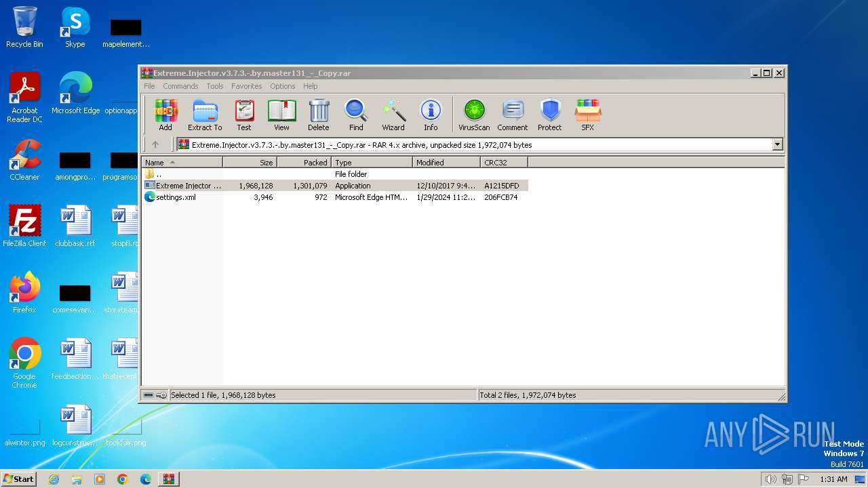This screenshot has height=488, width=868.
Task: Select the Microsoft Edge desktop shortcut
Action: 75,94
